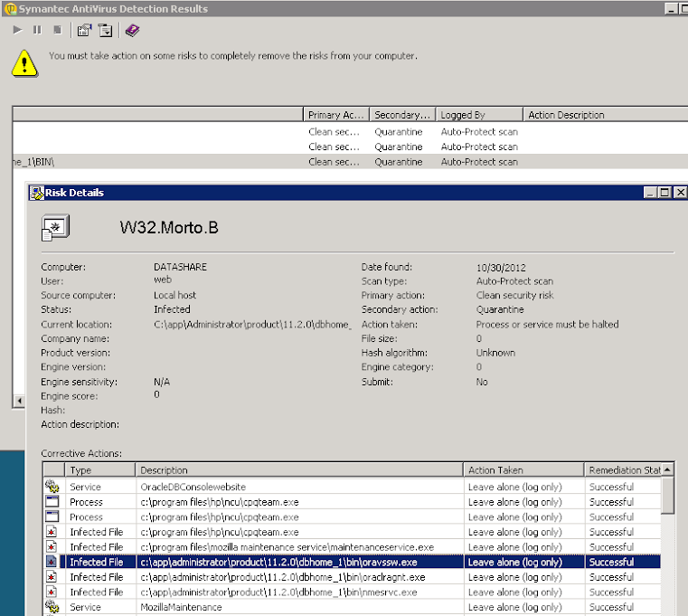Sort by Logged By column header
Screen dimensions: 688x616
pos(479,115)
